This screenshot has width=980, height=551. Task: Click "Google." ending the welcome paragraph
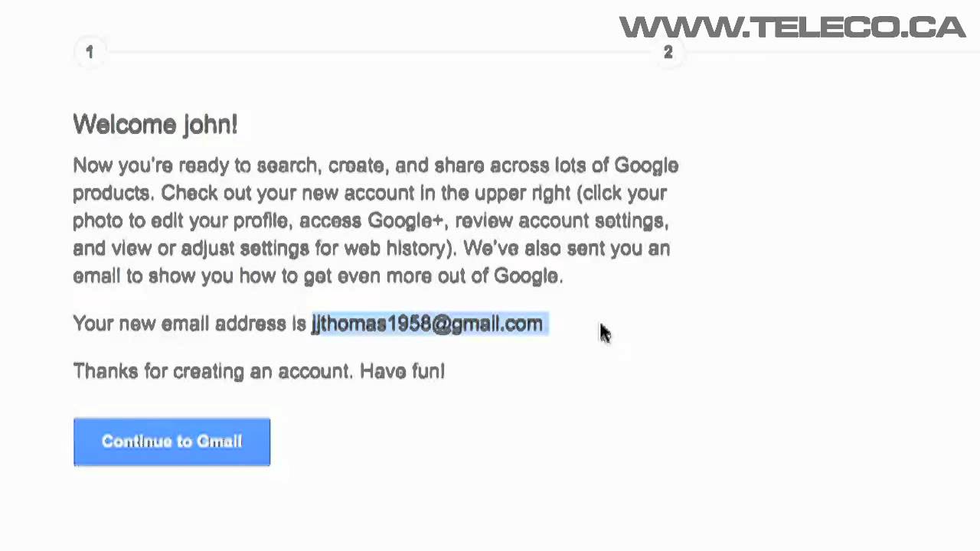(x=528, y=276)
